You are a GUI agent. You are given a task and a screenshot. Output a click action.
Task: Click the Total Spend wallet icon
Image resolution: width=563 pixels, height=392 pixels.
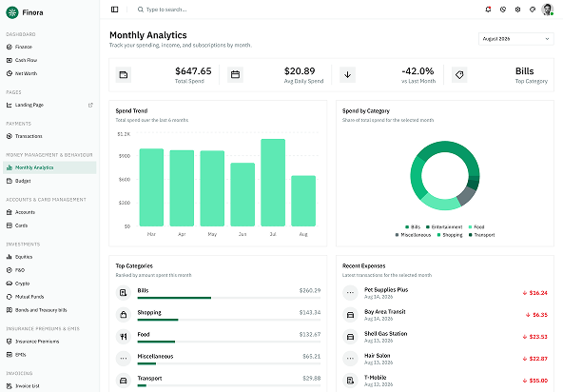coord(124,75)
